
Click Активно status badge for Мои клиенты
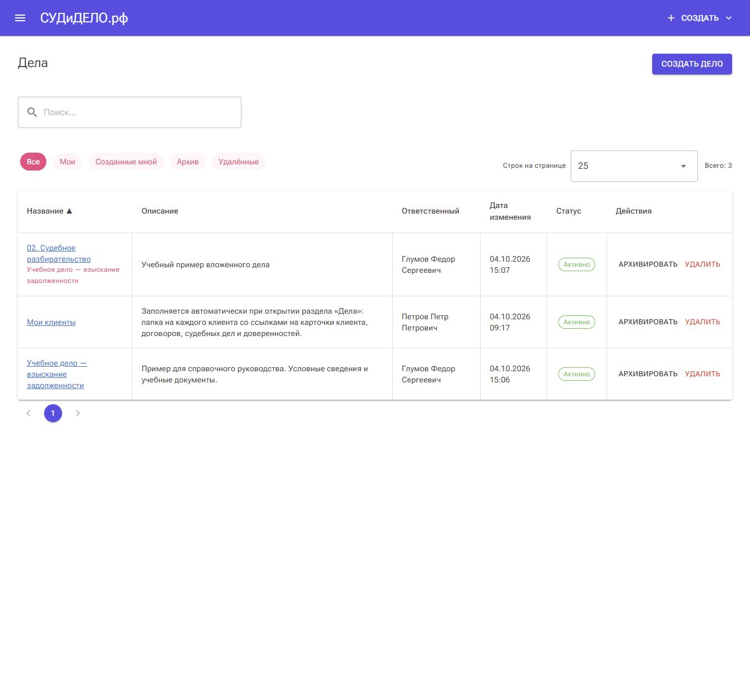(577, 322)
